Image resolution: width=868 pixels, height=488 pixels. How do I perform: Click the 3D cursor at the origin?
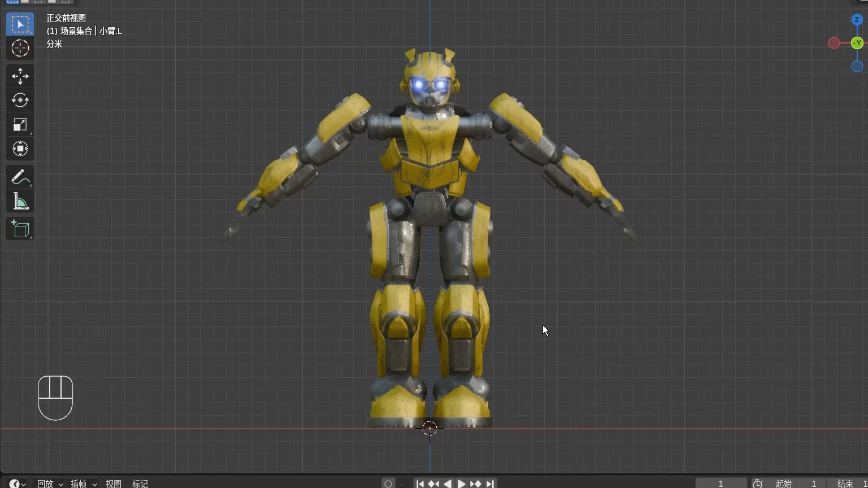pyautogui.click(x=429, y=429)
